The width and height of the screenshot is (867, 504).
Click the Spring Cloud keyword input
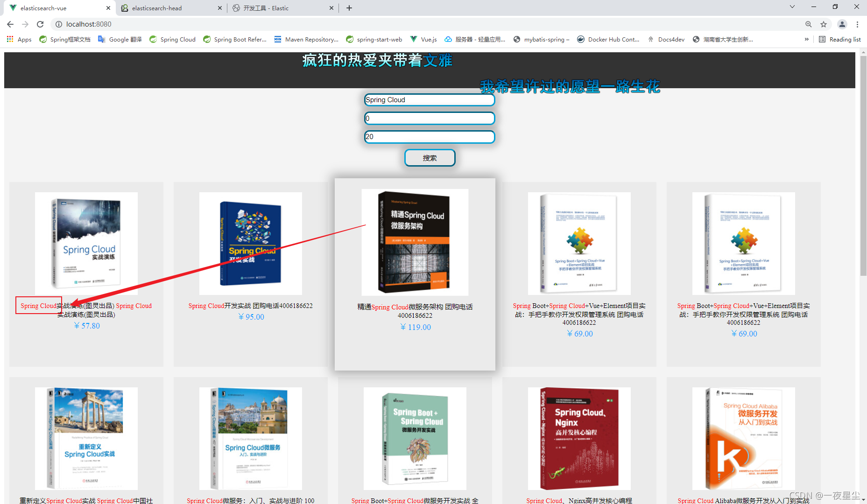tap(430, 100)
